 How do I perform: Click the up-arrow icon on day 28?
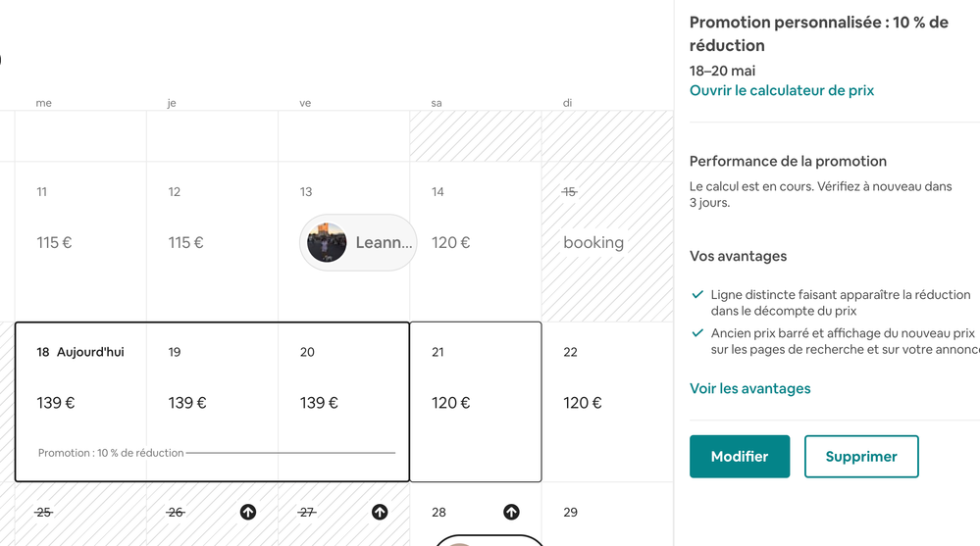tap(511, 512)
